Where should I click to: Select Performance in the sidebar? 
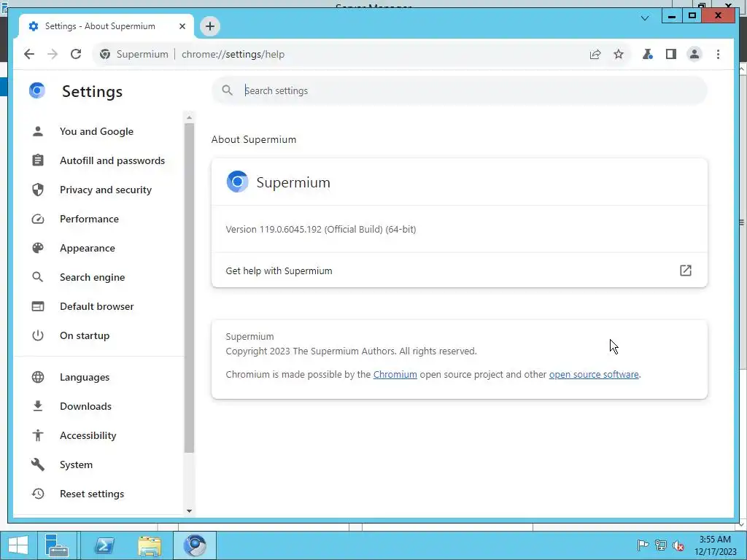[89, 219]
